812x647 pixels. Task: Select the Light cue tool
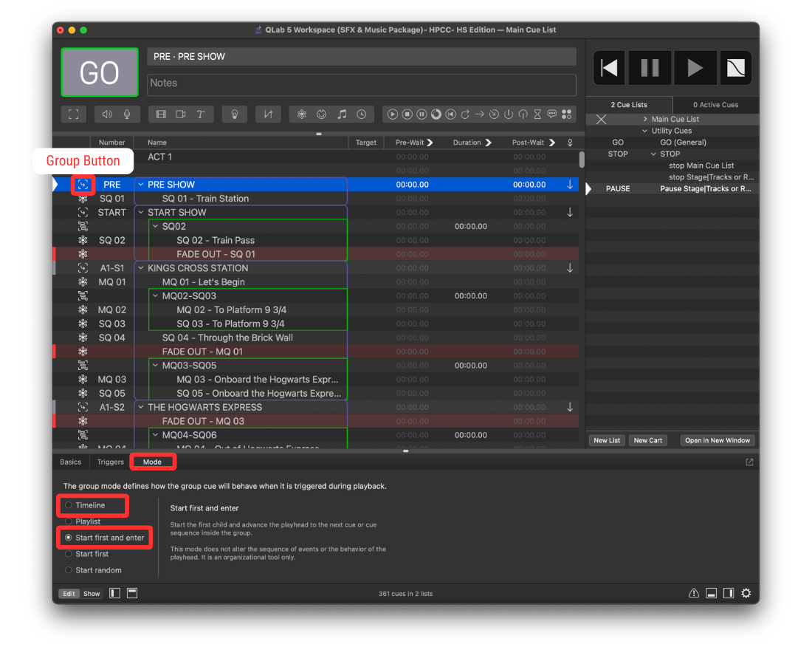click(x=235, y=114)
